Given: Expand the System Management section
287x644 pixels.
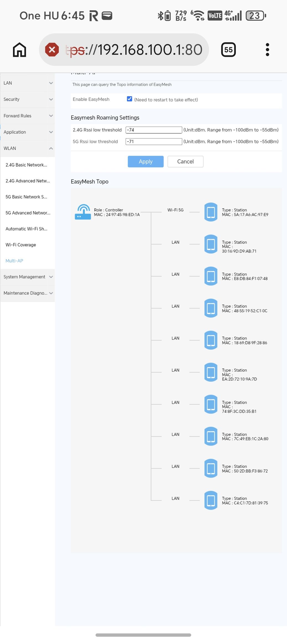Looking at the screenshot, I should [x=27, y=277].
